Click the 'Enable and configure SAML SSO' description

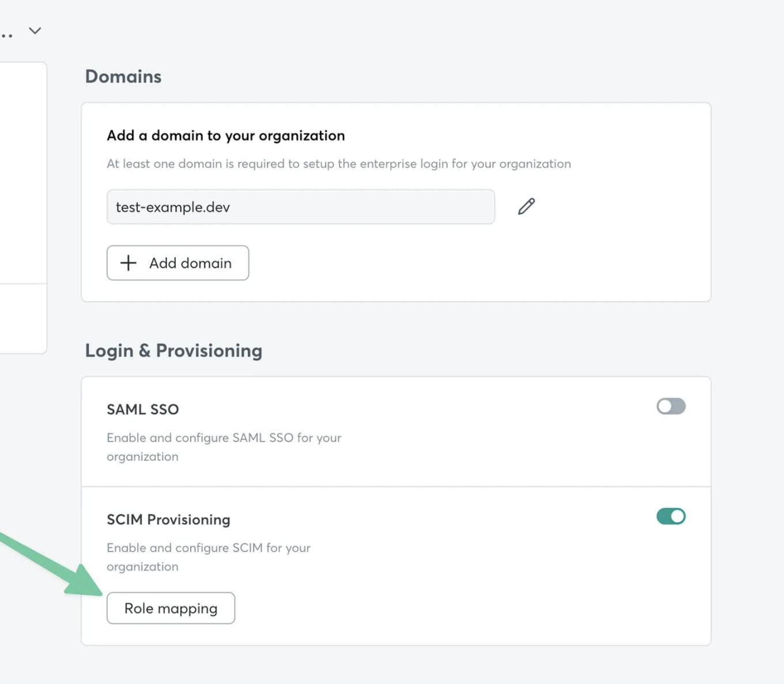click(224, 447)
